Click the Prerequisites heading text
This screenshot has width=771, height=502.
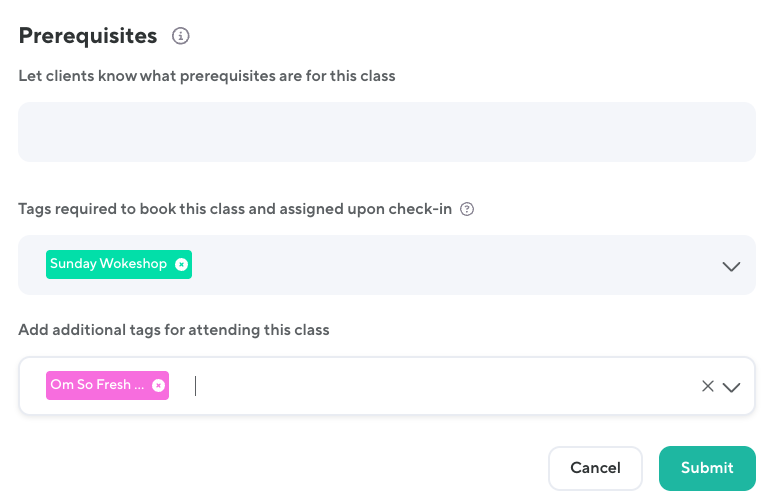[x=88, y=36]
